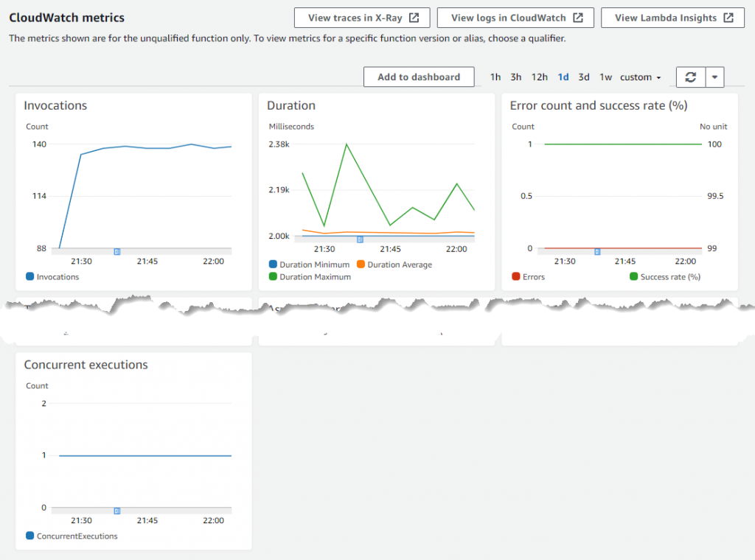The image size is (755, 560).
Task: Open the refresh options dropdown arrow
Action: pos(714,77)
